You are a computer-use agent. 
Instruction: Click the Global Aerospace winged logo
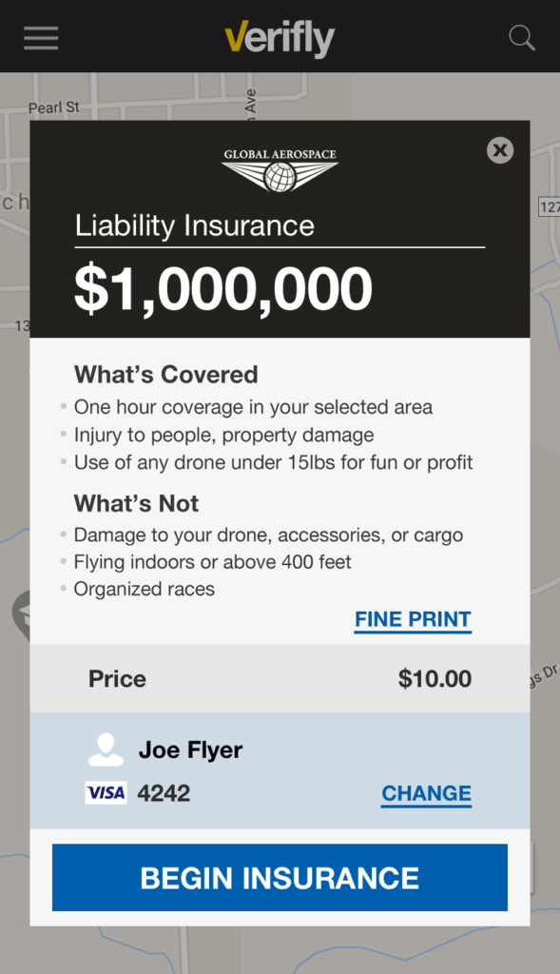(x=280, y=170)
